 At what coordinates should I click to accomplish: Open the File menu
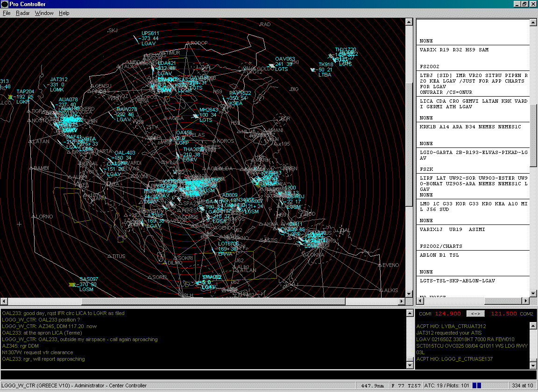7,13
